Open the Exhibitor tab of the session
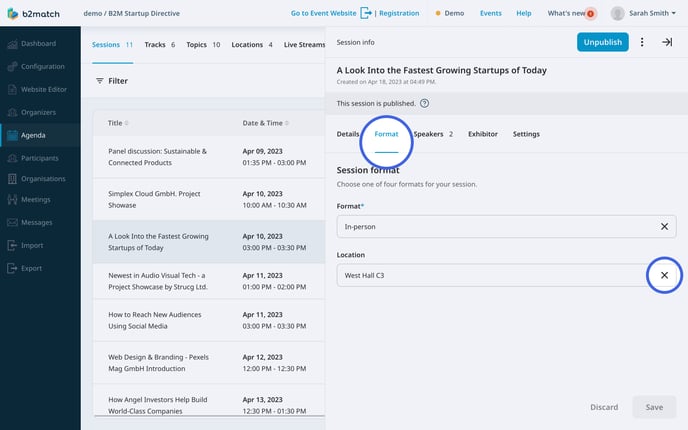 [x=483, y=134]
